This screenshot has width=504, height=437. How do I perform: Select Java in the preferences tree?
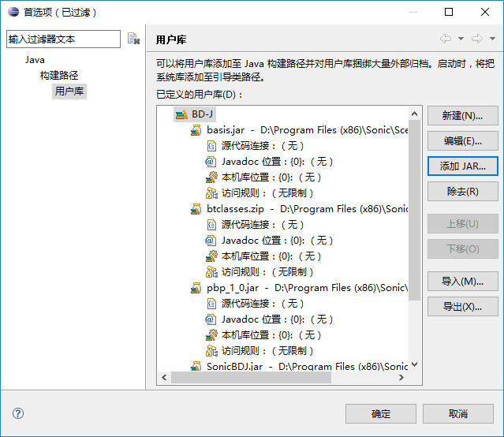coord(35,60)
